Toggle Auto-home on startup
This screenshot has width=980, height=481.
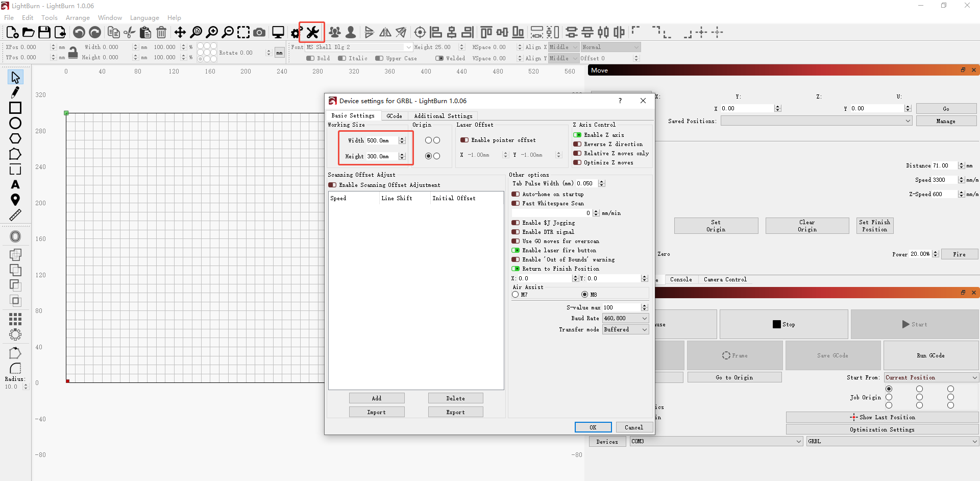(x=516, y=194)
